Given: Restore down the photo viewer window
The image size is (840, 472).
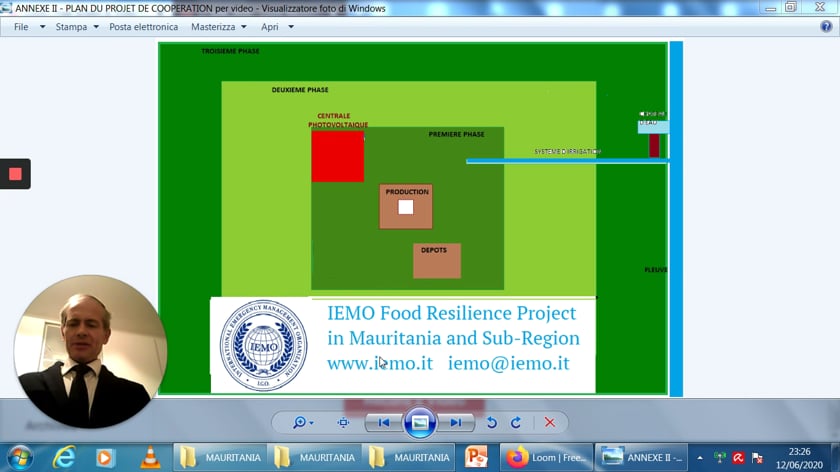Looking at the screenshot, I should pos(791,7).
